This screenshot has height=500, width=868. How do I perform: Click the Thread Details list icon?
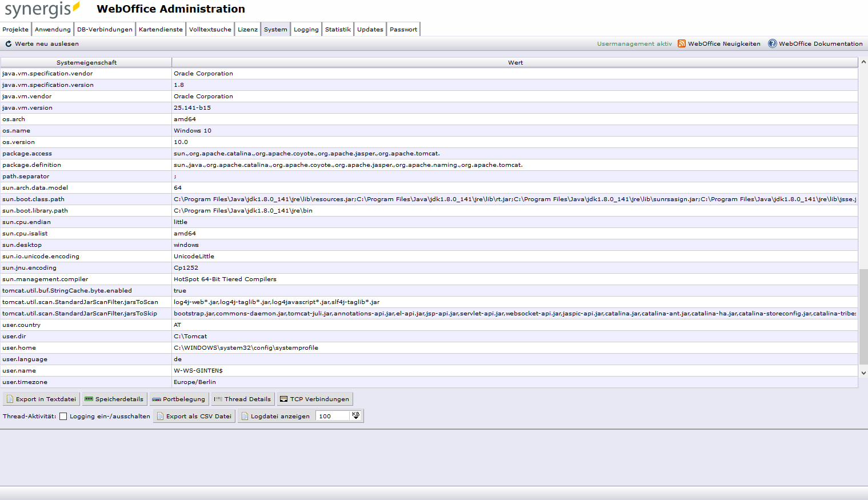[x=218, y=398]
